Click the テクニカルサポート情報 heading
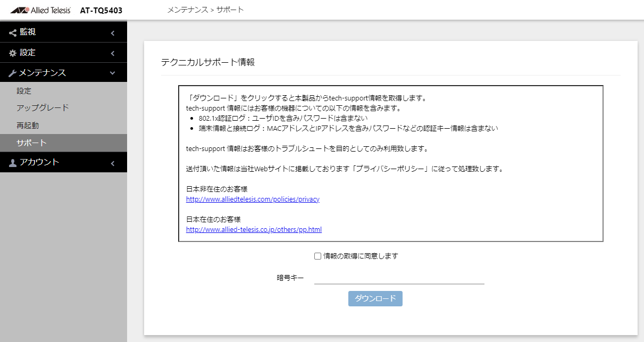This screenshot has width=644, height=342. pyautogui.click(x=208, y=62)
